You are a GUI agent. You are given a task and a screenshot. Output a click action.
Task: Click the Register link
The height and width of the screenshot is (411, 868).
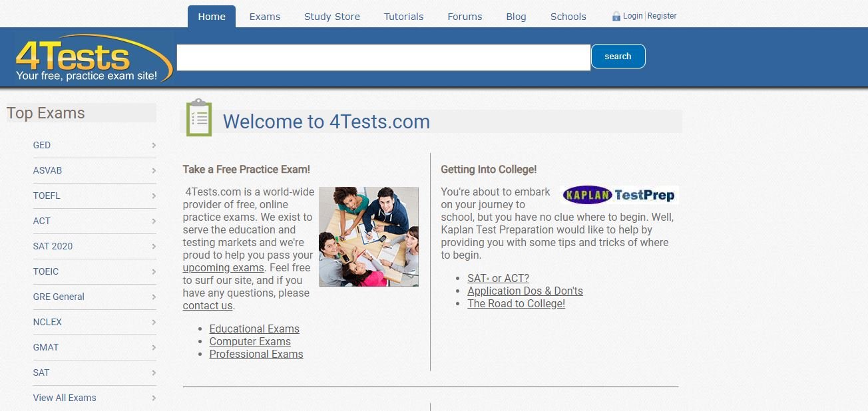(x=662, y=16)
